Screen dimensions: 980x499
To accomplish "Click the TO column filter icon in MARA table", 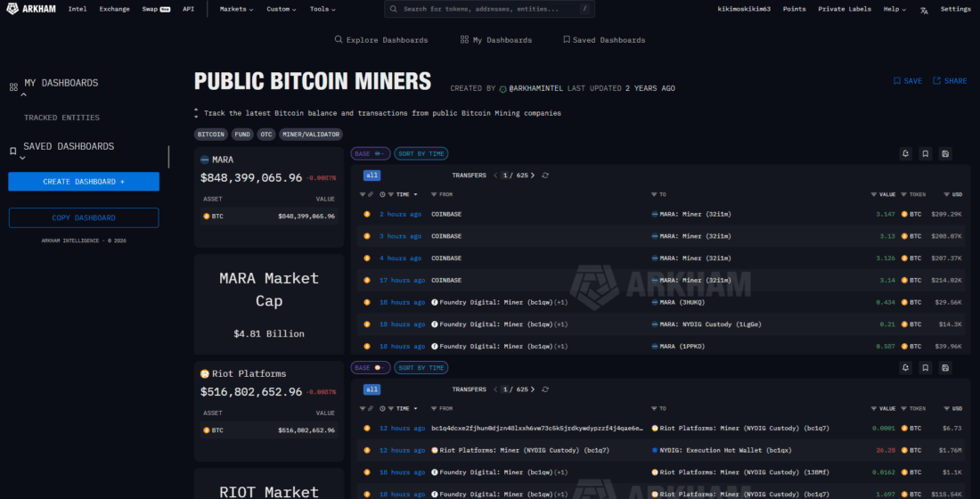I will (x=654, y=194).
